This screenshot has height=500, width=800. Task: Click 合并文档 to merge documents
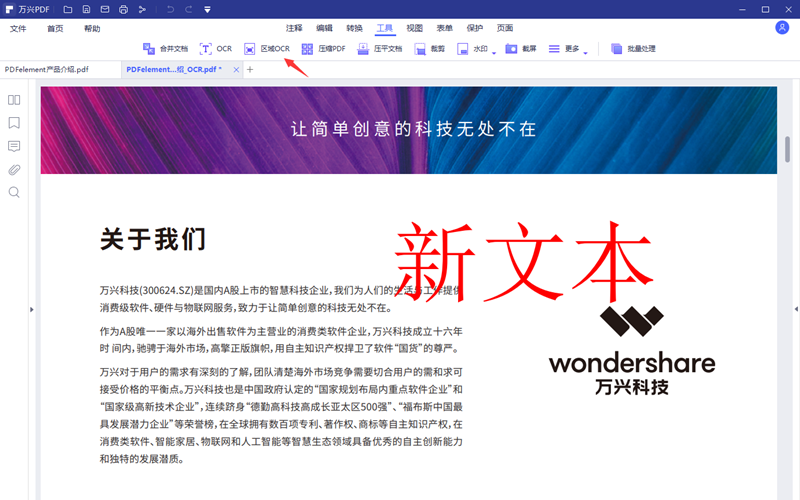165,48
